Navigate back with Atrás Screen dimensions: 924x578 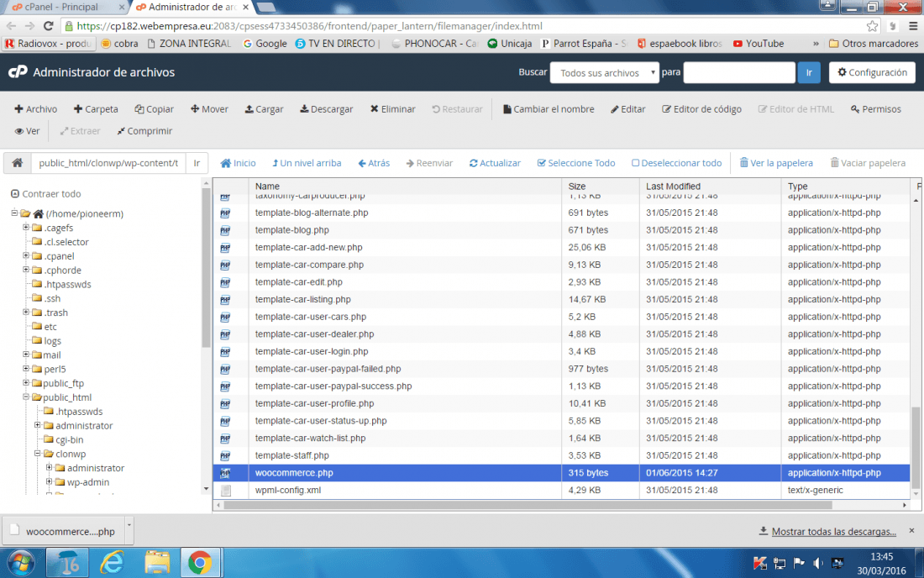[374, 163]
